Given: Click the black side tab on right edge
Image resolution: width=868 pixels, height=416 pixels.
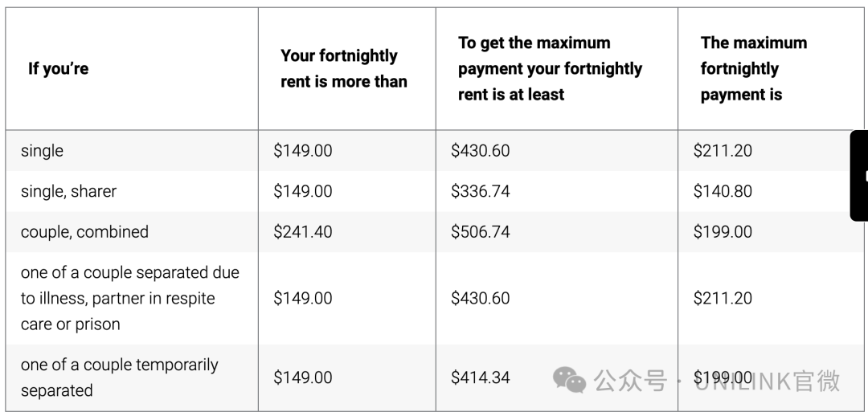Looking at the screenshot, I should (860, 176).
